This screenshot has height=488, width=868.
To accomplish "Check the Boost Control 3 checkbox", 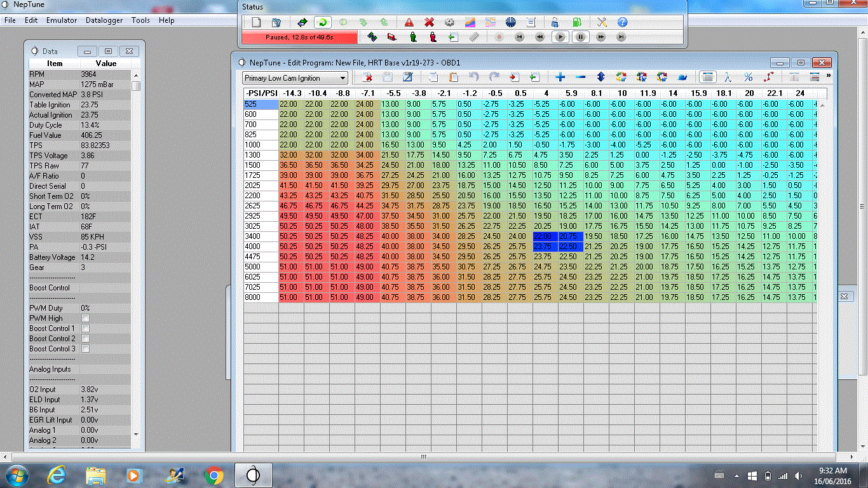I will pyautogui.click(x=85, y=349).
